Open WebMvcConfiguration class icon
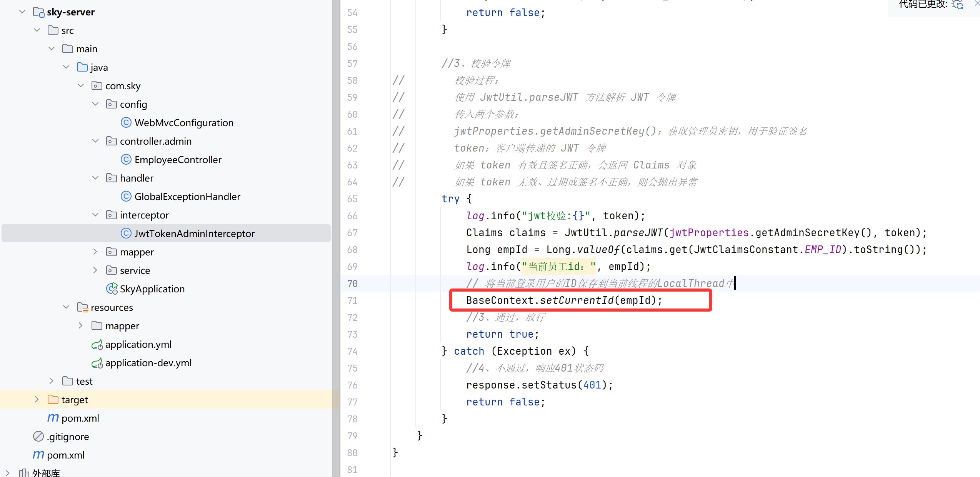 126,123
